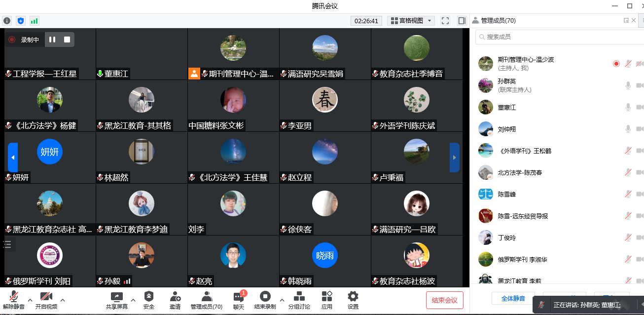Toggle microphone for 北方法学-陈茂春

point(628,172)
